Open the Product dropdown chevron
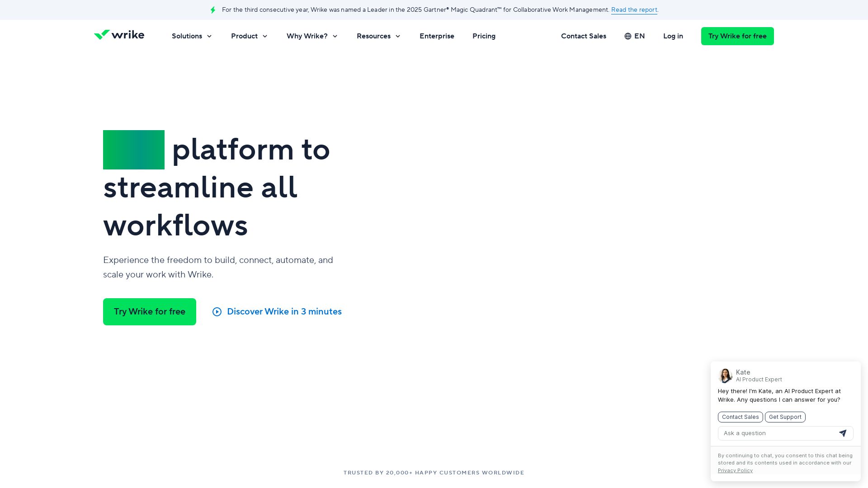The width and height of the screenshot is (868, 488). pyautogui.click(x=265, y=36)
